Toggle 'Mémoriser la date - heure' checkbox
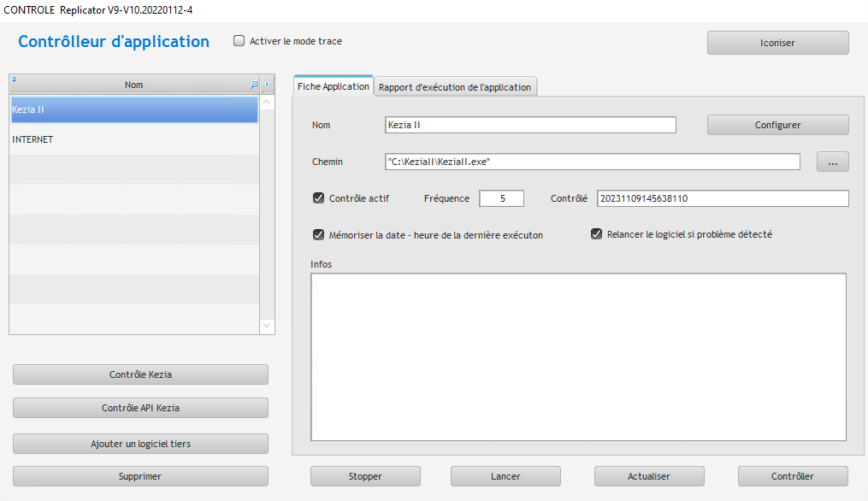This screenshot has height=501, width=868. point(319,235)
